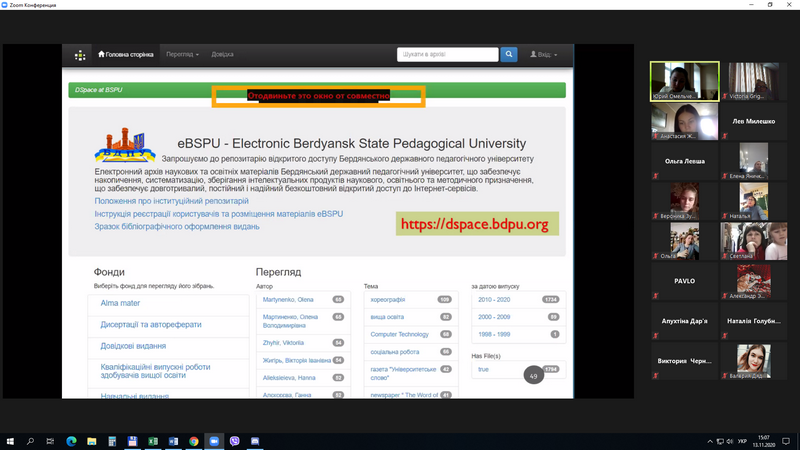Click muted mic icon on Наталія Голубн tile
The width and height of the screenshot is (800, 450).
click(724, 336)
